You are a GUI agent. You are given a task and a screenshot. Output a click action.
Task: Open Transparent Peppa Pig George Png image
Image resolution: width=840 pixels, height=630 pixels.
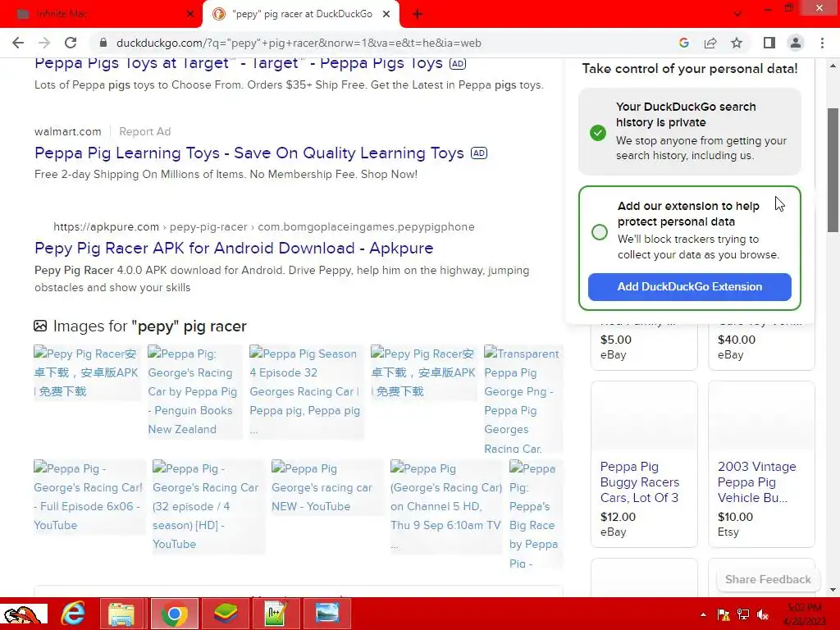tap(523, 399)
